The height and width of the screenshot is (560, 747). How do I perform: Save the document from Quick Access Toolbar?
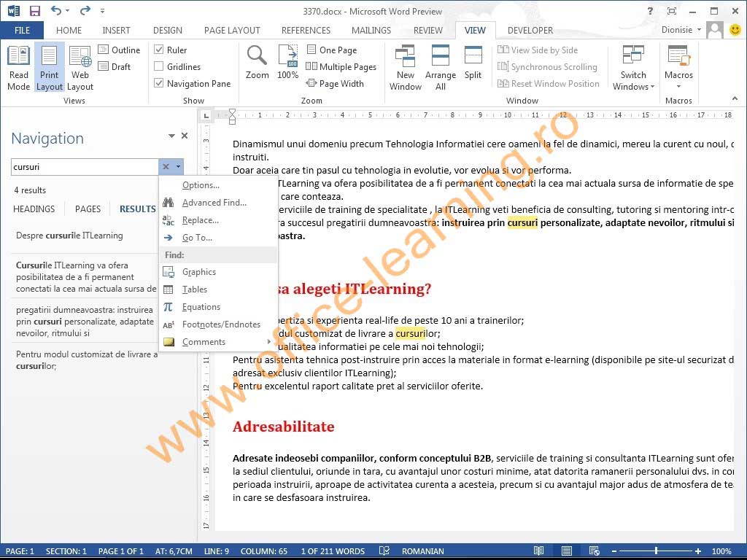click(35, 11)
